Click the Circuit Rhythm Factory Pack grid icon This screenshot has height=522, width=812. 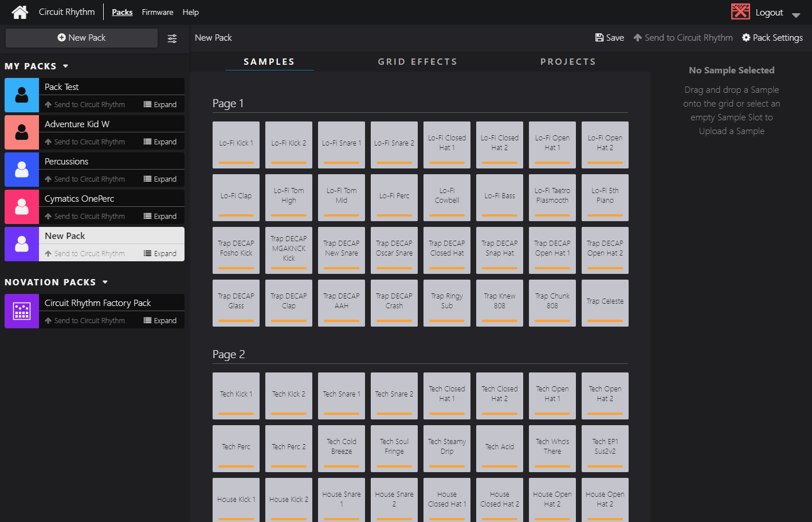click(x=22, y=311)
